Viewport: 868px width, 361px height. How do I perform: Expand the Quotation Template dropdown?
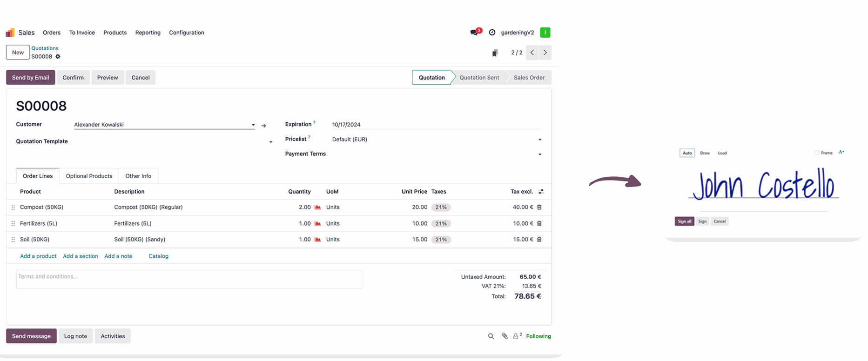point(271,142)
